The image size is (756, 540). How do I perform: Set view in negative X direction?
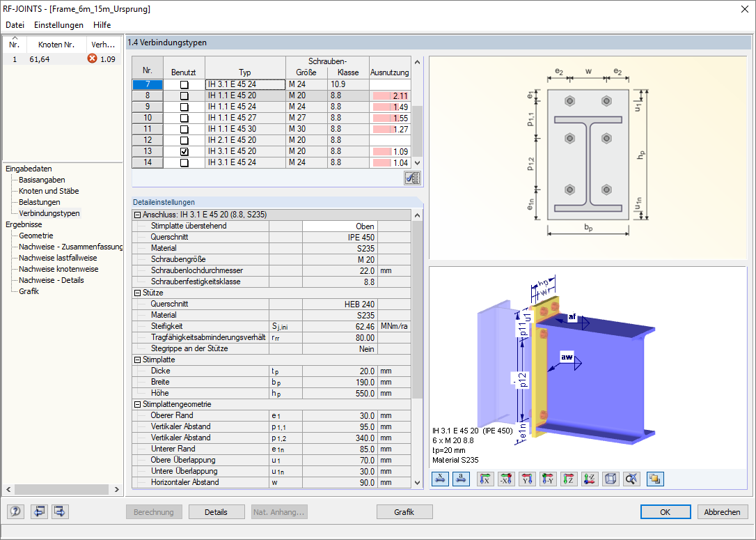(506, 479)
